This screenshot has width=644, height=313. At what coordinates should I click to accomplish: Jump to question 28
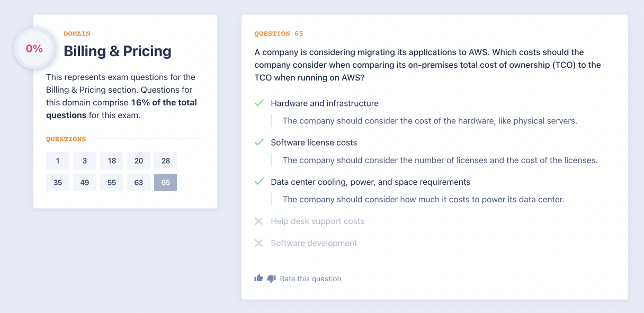(165, 160)
